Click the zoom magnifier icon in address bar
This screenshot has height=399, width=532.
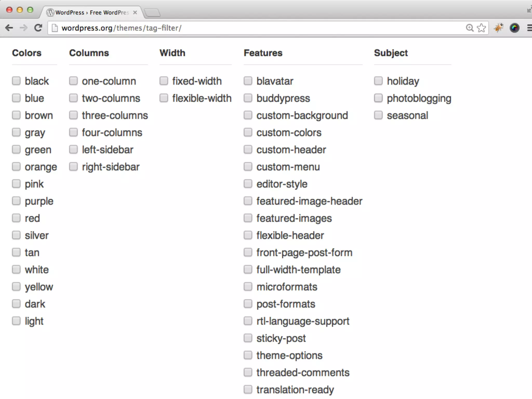click(x=469, y=28)
